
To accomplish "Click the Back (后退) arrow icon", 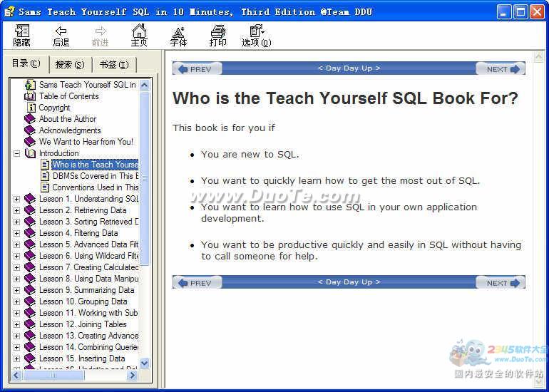I will (61, 31).
